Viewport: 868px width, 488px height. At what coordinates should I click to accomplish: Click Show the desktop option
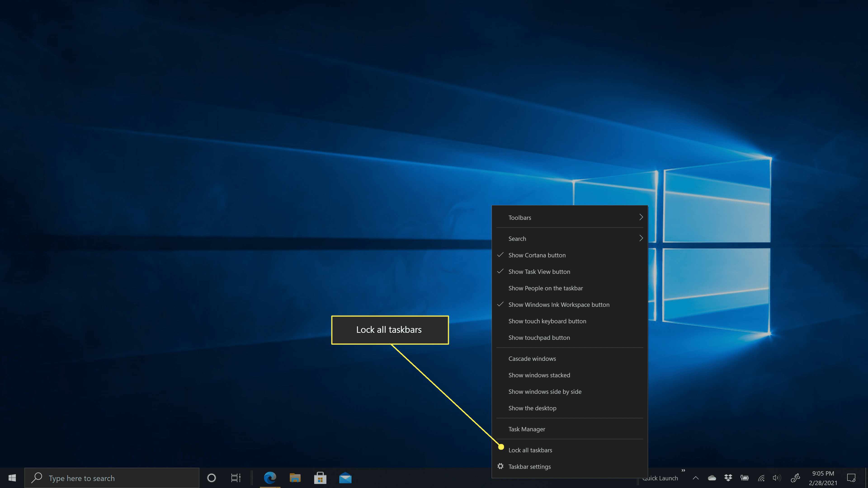click(532, 408)
